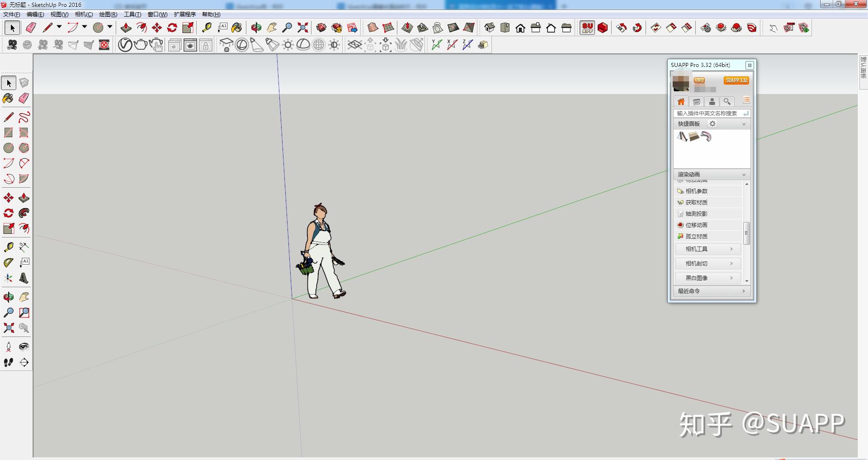Screen dimensions: 868x460
Task: Open the search tab inside SUAPP panel
Action: (x=727, y=101)
